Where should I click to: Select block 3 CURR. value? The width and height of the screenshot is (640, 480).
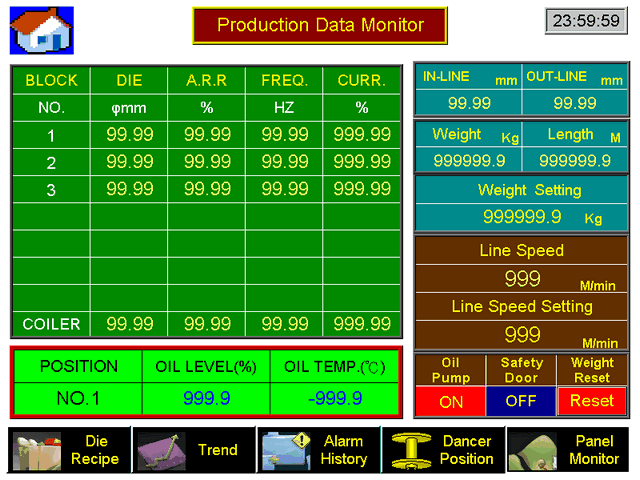pos(362,188)
